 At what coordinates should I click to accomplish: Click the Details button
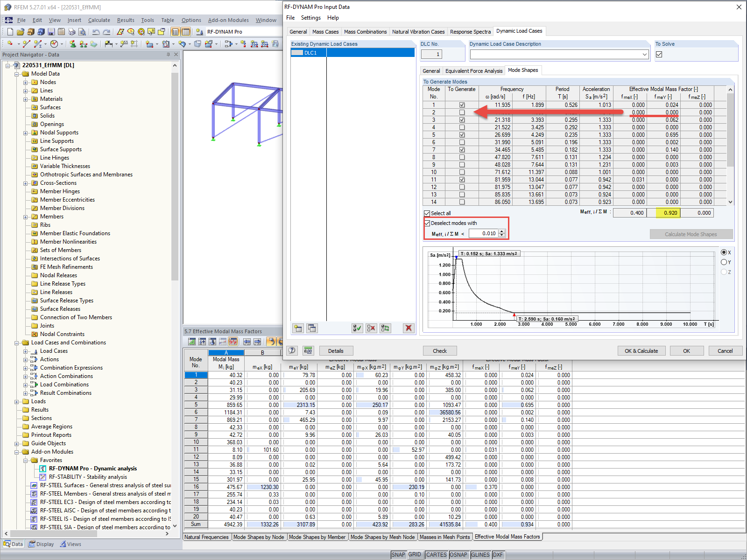coord(336,351)
